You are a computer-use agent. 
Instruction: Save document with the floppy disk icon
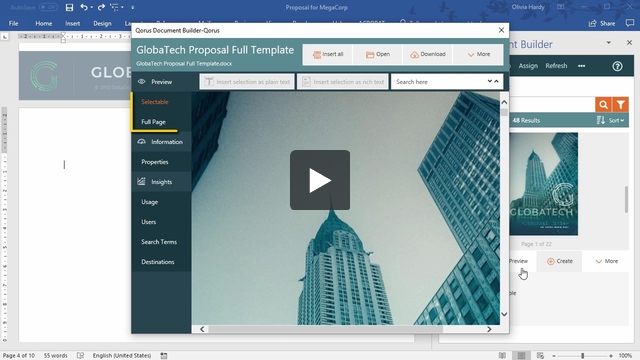tap(69, 7)
